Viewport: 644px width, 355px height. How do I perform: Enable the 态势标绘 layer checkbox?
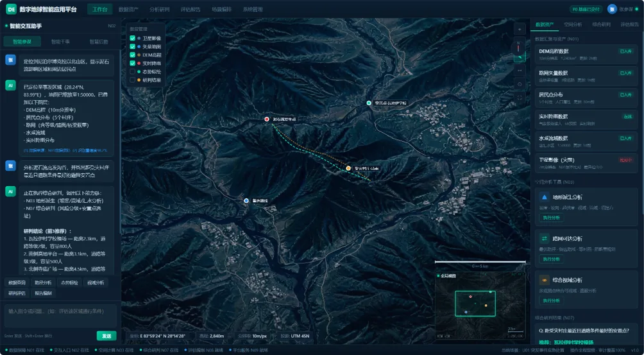132,71
